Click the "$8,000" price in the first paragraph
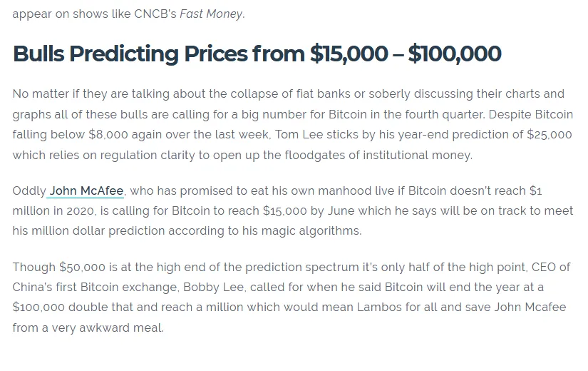This screenshot has width=588, height=371. (108, 134)
